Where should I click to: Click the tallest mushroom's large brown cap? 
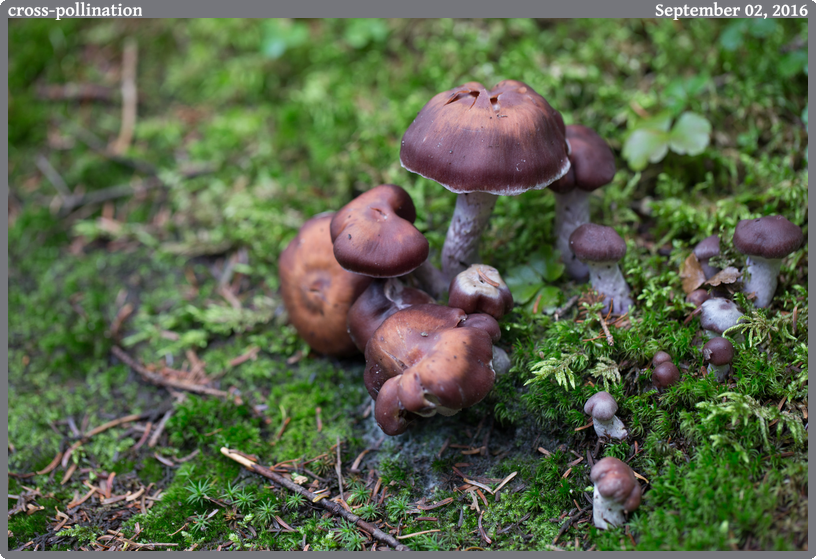click(x=485, y=140)
